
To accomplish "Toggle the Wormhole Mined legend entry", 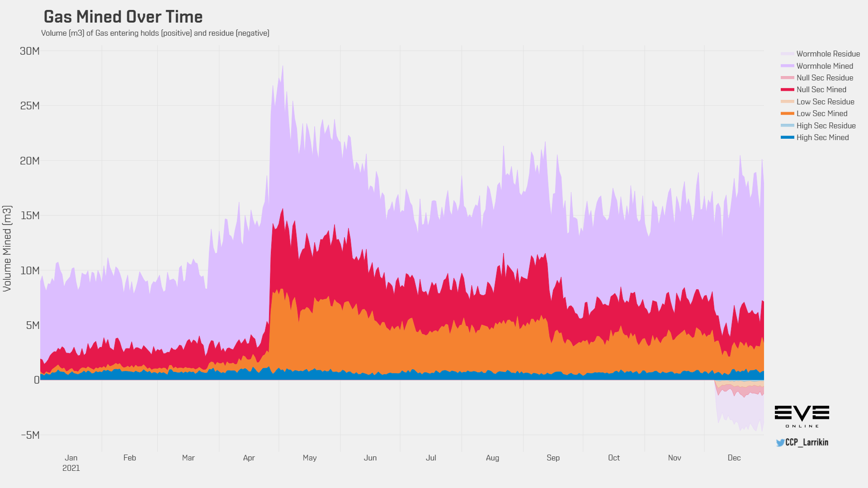I will click(x=817, y=66).
